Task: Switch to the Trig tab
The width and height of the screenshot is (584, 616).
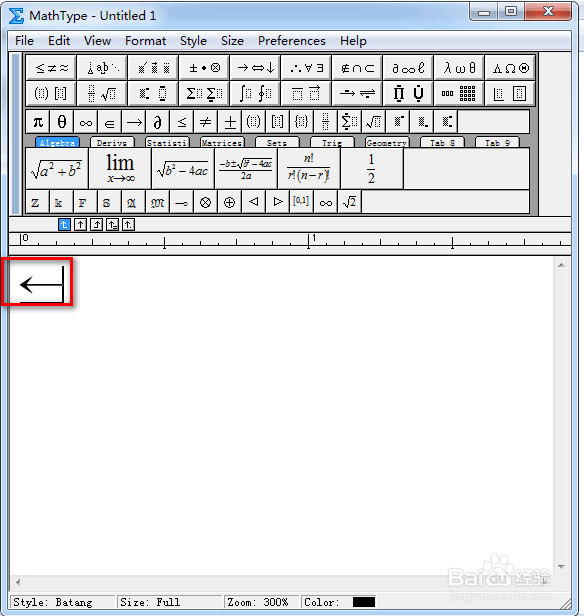Action: 332,142
